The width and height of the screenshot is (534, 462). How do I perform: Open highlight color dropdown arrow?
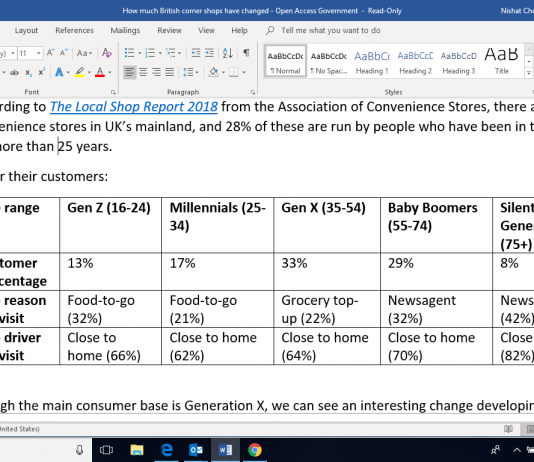[89, 73]
